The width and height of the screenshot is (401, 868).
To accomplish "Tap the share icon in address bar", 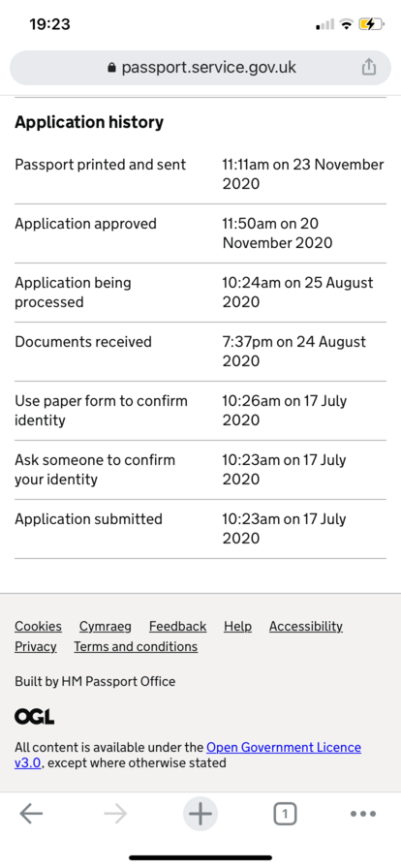I will click(369, 67).
